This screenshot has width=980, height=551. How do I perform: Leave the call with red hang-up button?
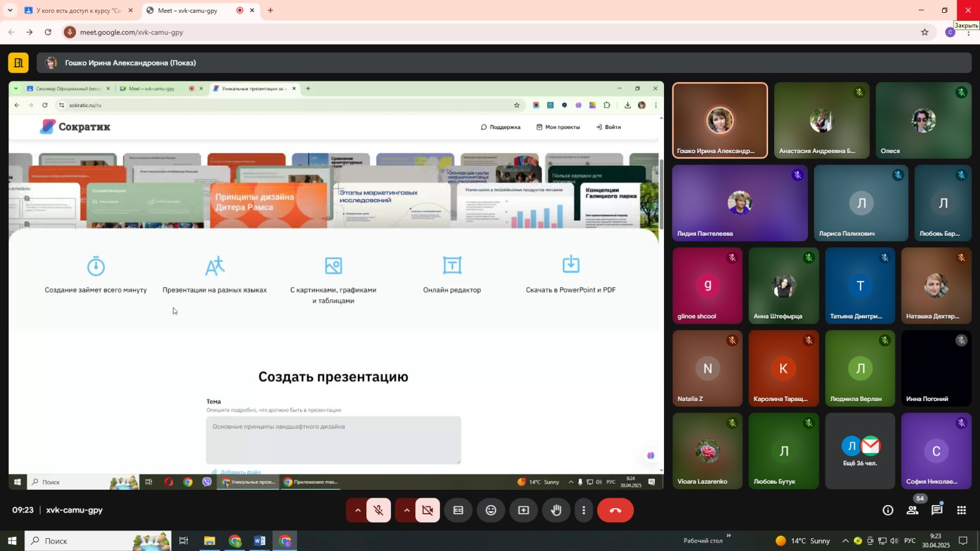616,510
